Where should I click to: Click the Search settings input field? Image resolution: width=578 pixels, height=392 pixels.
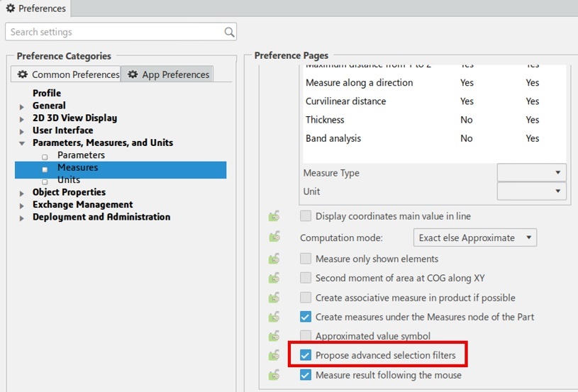coord(113,32)
